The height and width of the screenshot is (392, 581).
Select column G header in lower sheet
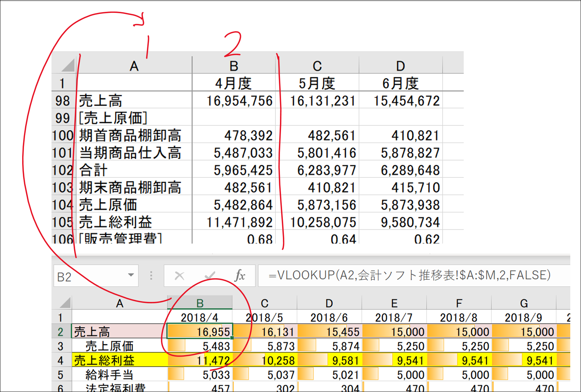coord(524,303)
